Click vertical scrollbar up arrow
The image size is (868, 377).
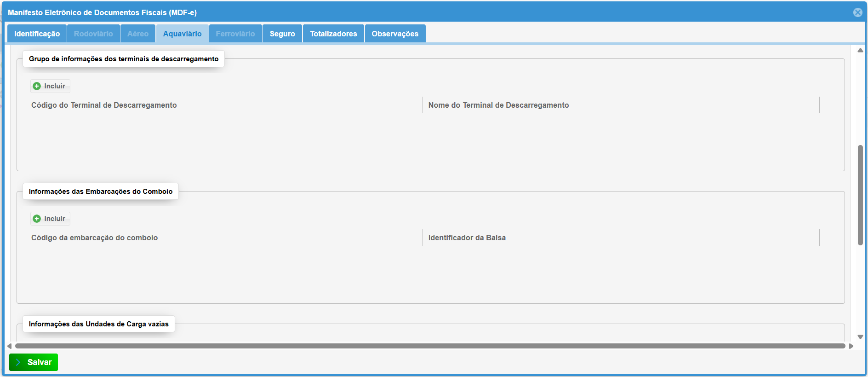tap(860, 50)
